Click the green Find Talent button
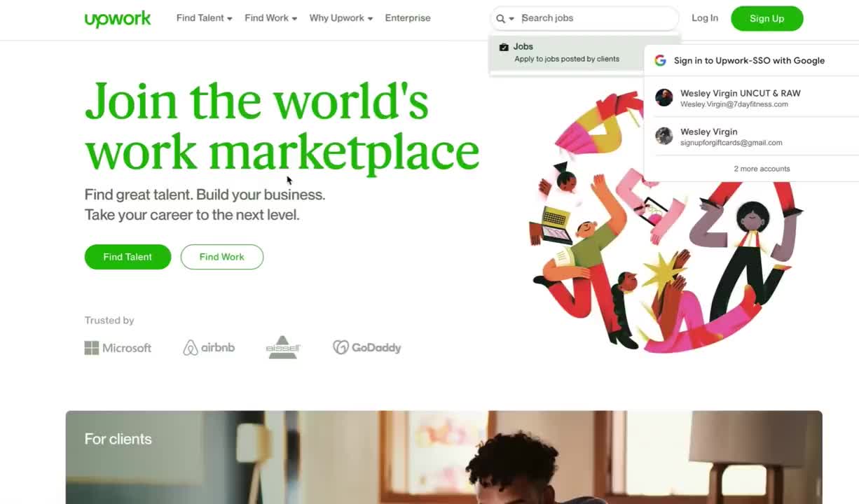Image resolution: width=859 pixels, height=504 pixels. pos(128,257)
